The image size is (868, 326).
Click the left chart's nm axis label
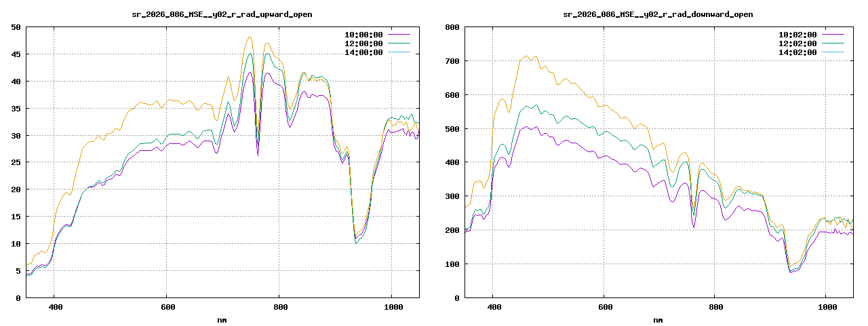click(x=222, y=320)
